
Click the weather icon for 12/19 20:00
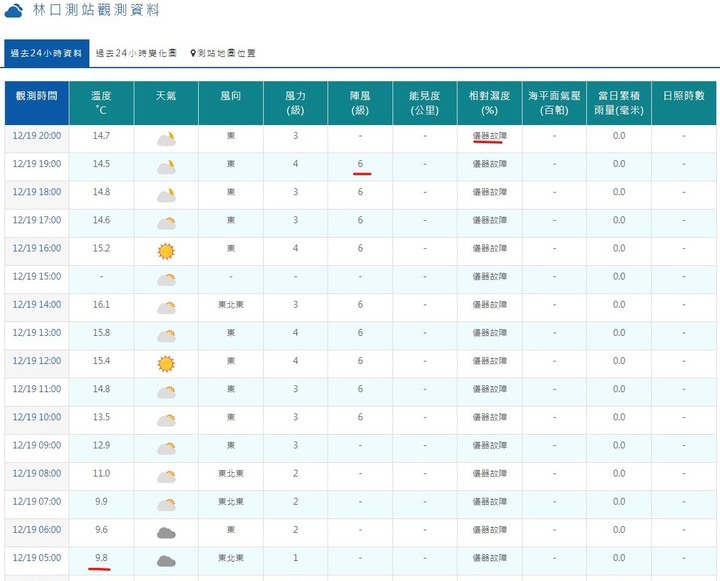166,139
